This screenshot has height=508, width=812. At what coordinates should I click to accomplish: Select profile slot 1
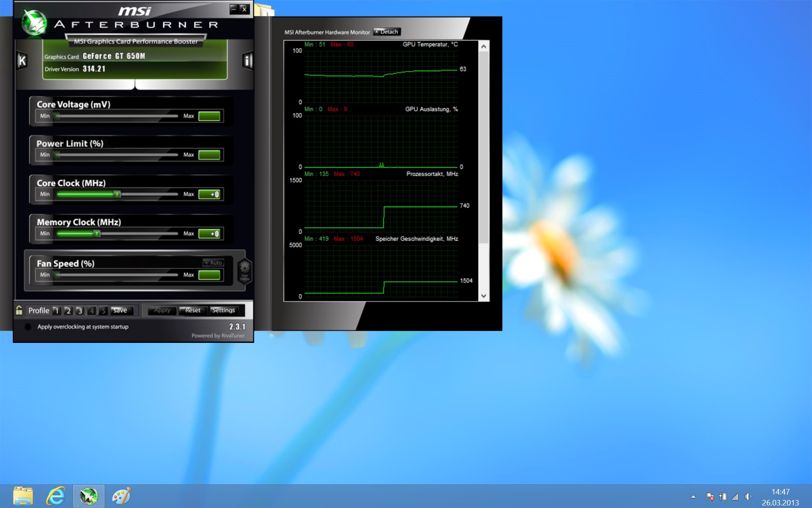[56, 311]
